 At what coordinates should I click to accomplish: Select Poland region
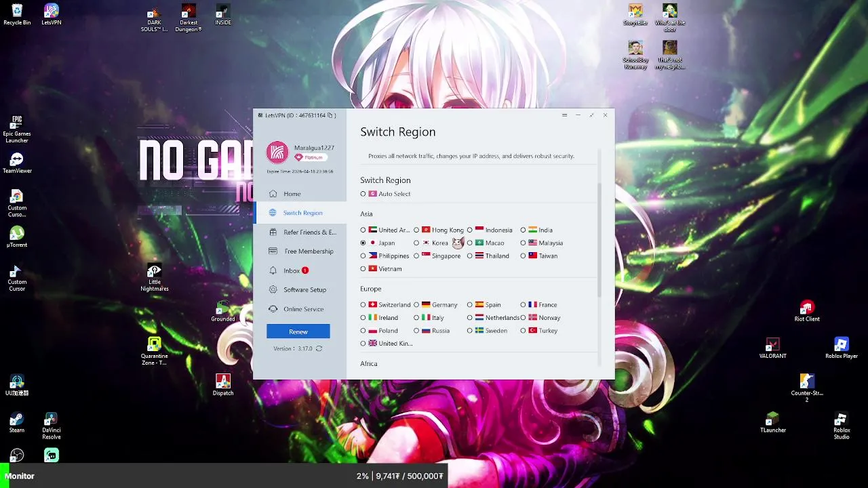[379, 330]
